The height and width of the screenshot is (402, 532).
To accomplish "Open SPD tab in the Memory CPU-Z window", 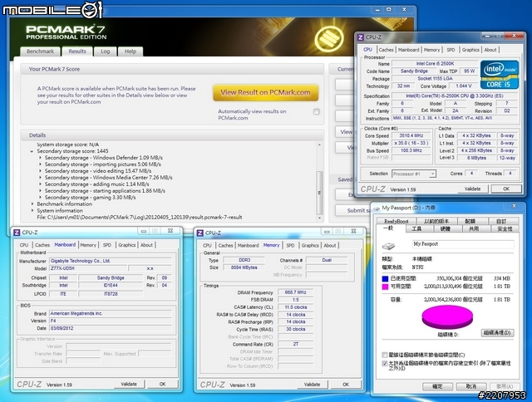I will click(x=290, y=245).
